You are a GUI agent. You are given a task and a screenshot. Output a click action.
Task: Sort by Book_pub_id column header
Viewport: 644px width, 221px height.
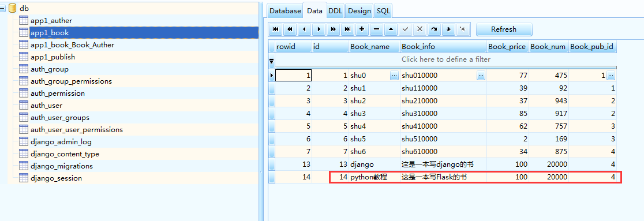593,46
